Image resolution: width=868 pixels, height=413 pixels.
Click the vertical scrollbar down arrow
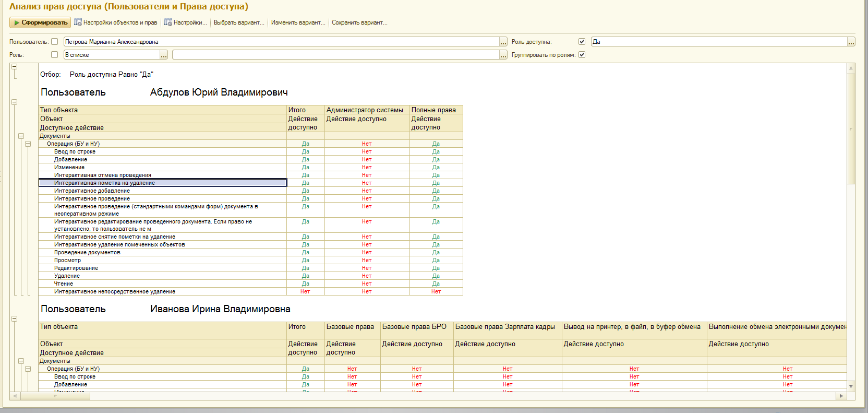[851, 386]
